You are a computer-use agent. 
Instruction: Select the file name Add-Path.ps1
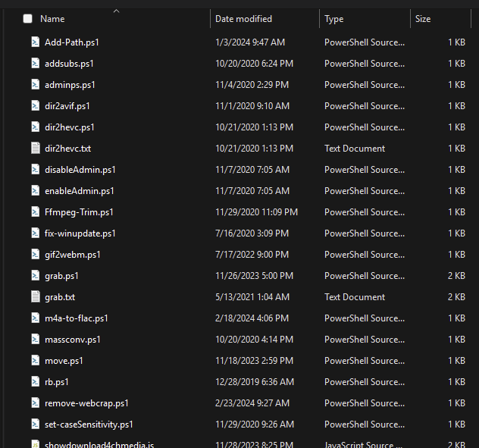(72, 42)
